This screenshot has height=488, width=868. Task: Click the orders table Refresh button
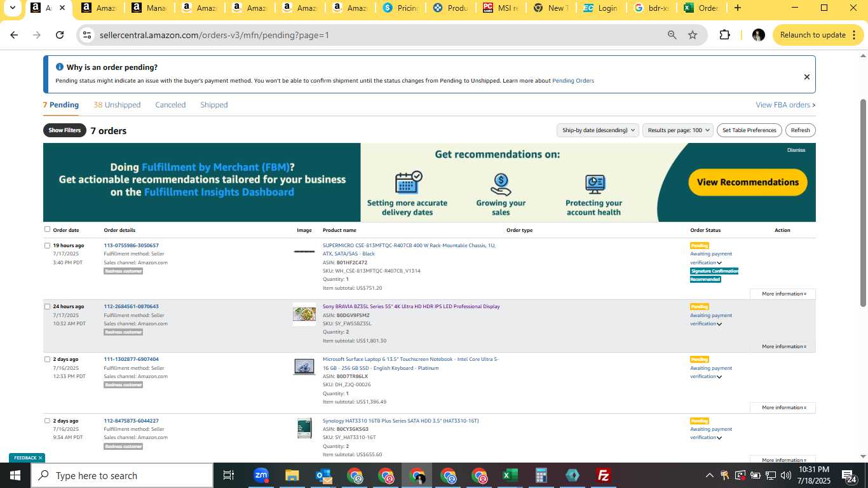[x=800, y=130]
